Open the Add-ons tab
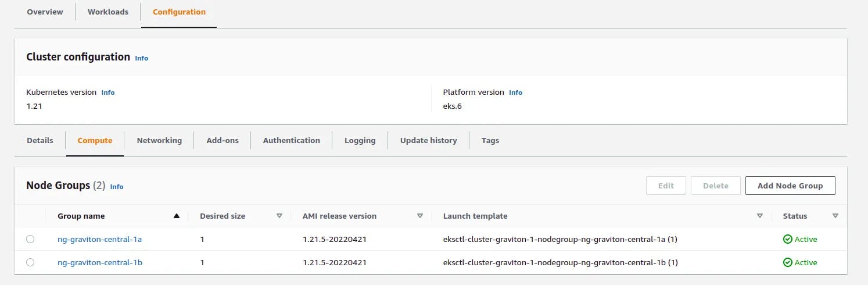Screen dimensions: 868x285 point(223,140)
